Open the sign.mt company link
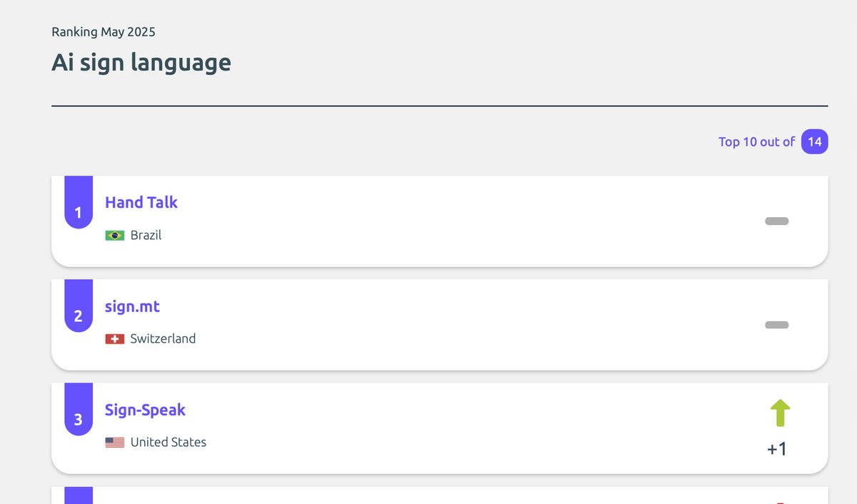857x504 pixels. point(132,306)
